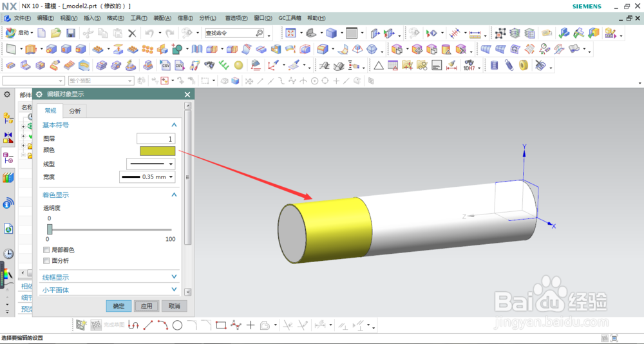Open the 窗口(O) menu
This screenshot has height=344, width=644.
pyautogui.click(x=263, y=18)
